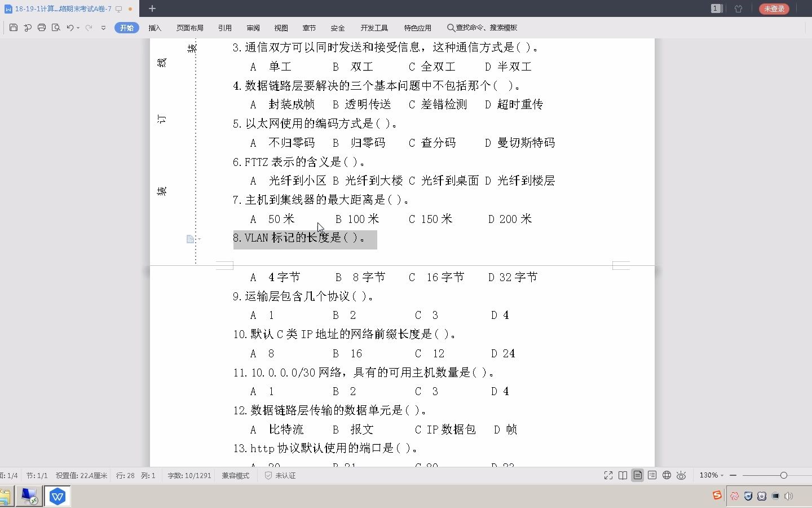Click 节: 1/1 in status bar

tap(37, 476)
